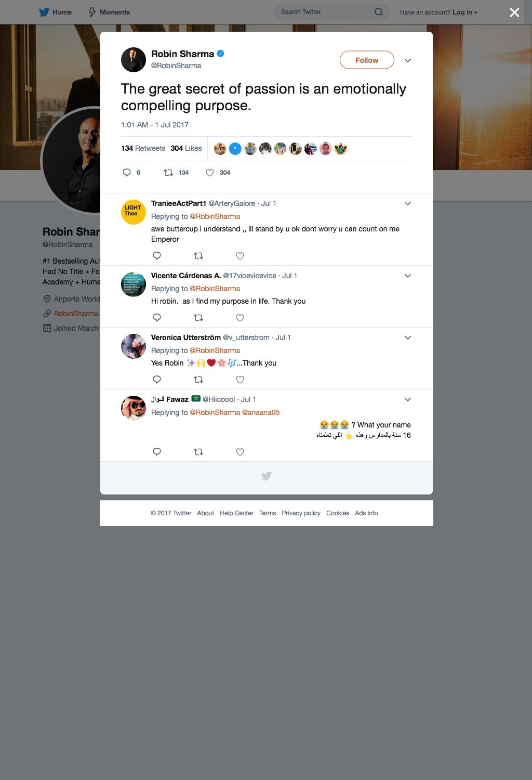Reply to TranieeActPart1's comment
Screen dimensions: 532x780
pos(157,256)
